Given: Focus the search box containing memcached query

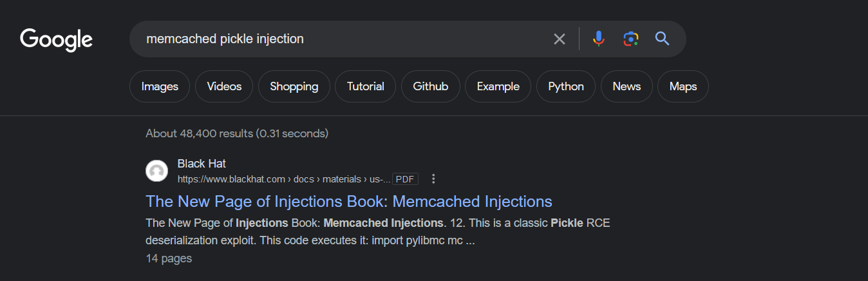Looking at the screenshot, I should tap(341, 39).
